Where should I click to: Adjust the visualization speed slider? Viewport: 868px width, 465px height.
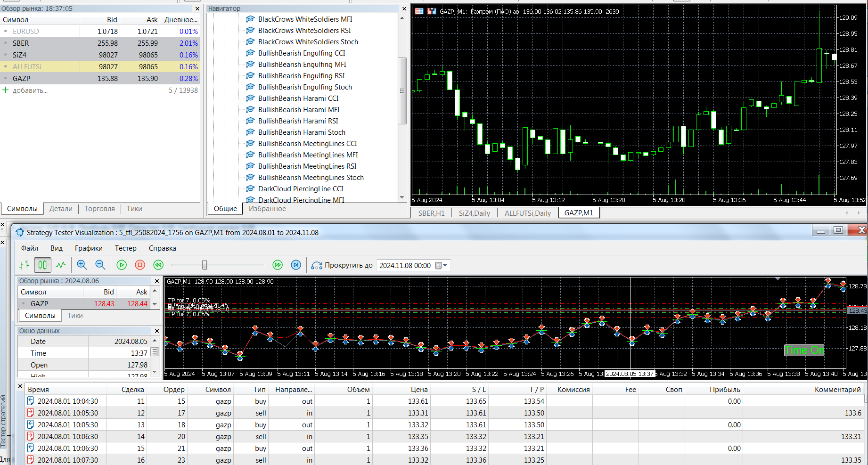click(205, 265)
